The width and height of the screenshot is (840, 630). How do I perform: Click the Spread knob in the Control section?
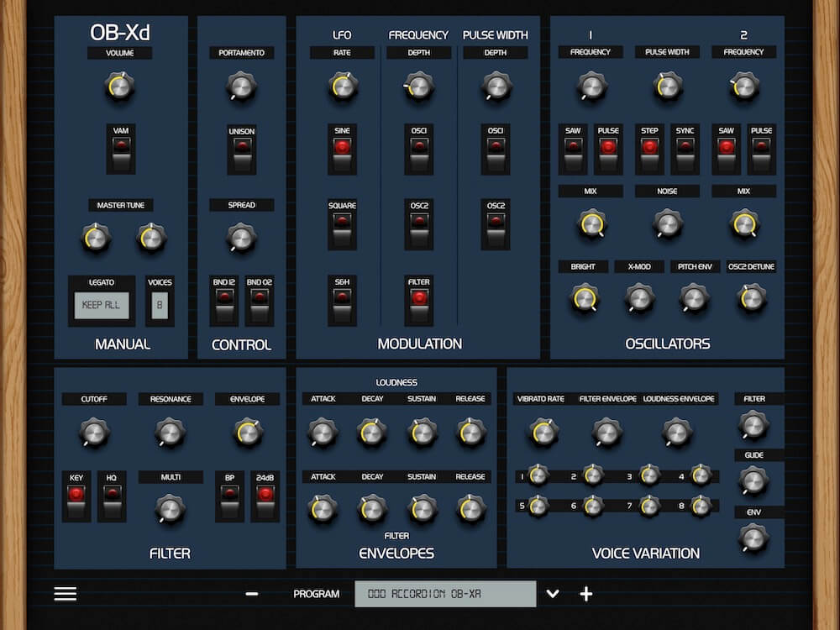point(241,236)
